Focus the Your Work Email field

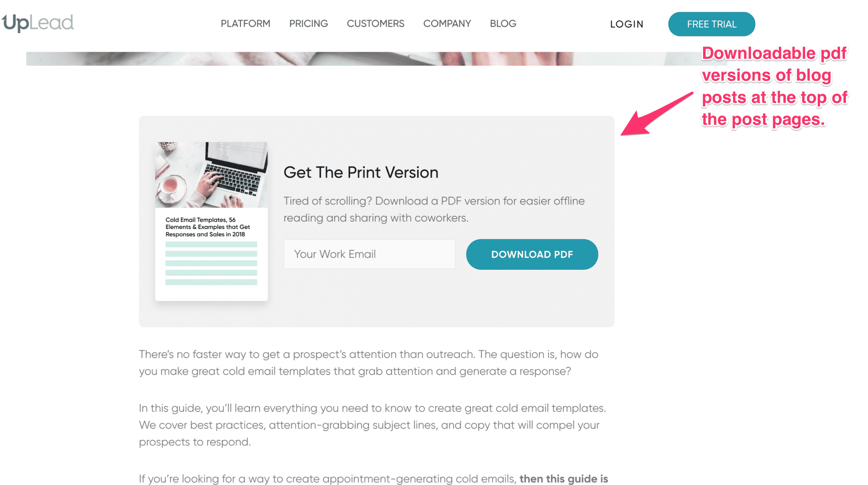[x=369, y=254]
